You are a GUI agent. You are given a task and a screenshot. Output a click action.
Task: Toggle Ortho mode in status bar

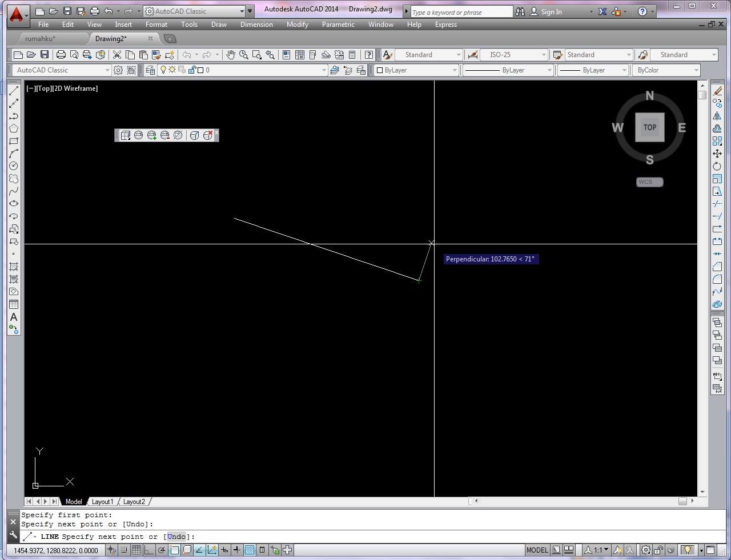point(149,550)
